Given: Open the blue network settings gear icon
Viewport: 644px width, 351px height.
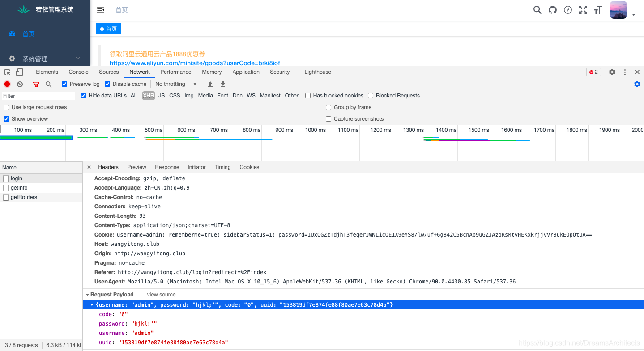Looking at the screenshot, I should coord(637,84).
